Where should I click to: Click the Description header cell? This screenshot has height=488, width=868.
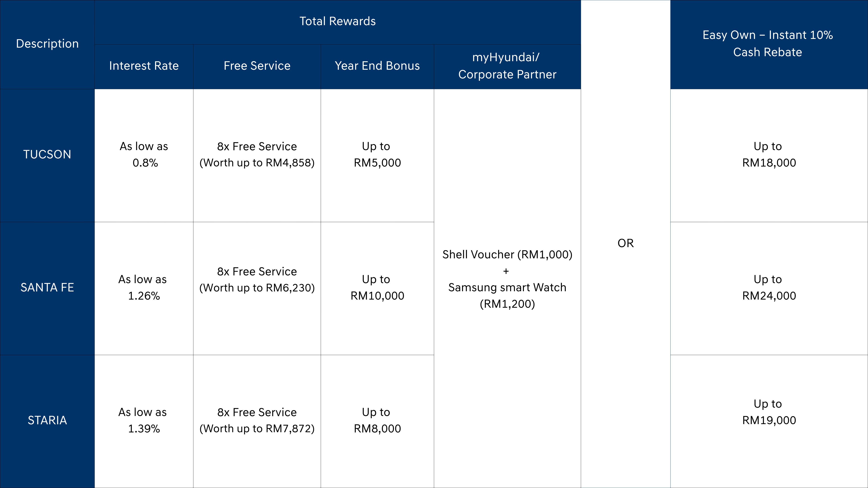[x=47, y=44]
